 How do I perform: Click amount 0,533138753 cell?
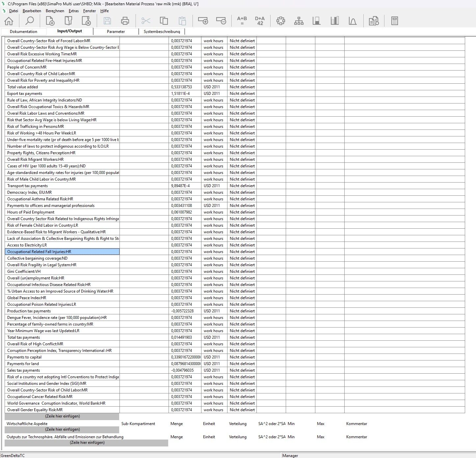185,87
